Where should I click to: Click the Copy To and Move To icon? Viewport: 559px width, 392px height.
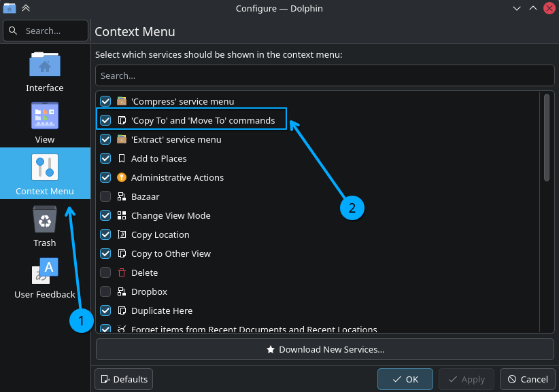pos(122,120)
